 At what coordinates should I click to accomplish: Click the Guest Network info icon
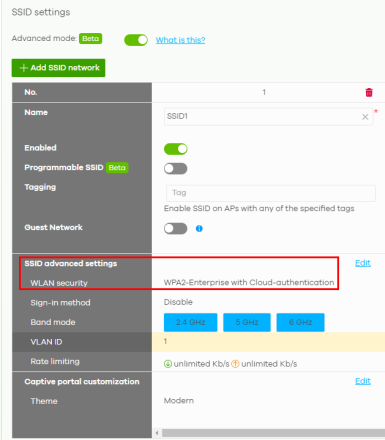[199, 228]
